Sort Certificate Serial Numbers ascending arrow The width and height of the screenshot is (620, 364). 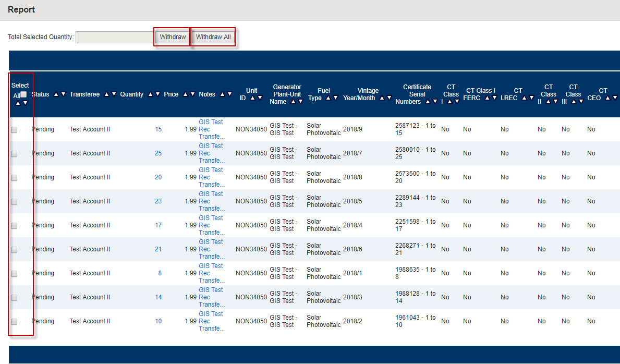[x=427, y=102]
